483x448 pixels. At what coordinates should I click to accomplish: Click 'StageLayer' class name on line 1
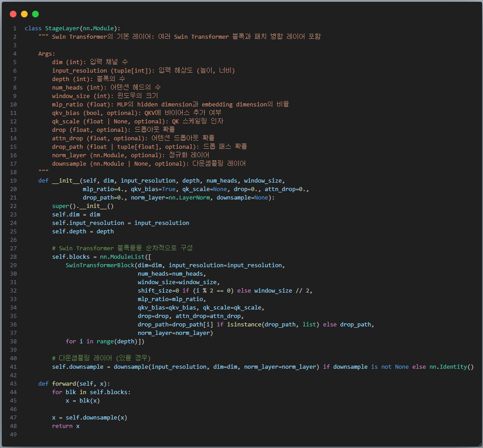click(x=62, y=29)
